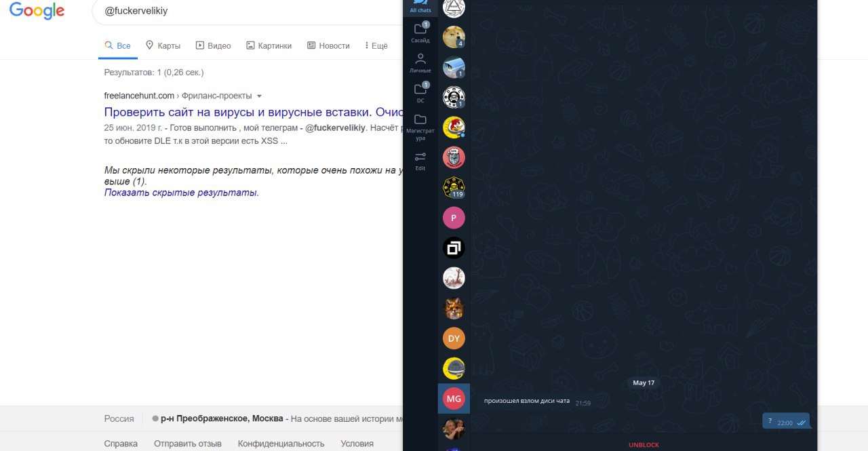This screenshot has height=451, width=868.
Task: Click freelancehunt.com breadcrumb text
Action: 139,96
